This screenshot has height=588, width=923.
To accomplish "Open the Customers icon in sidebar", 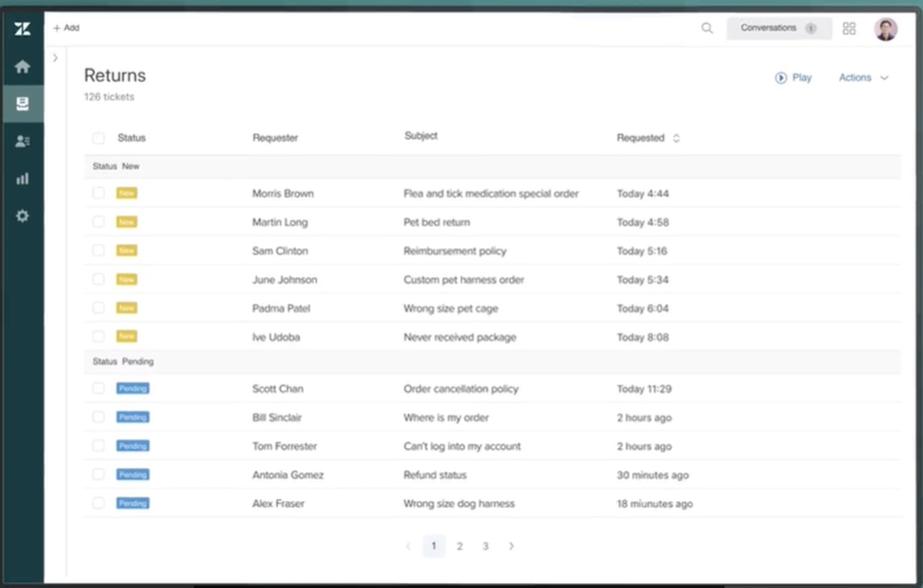I will (22, 141).
